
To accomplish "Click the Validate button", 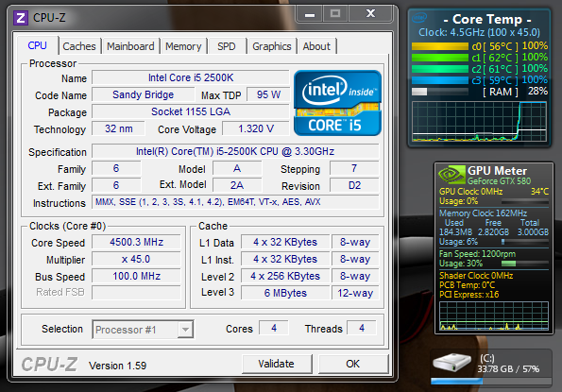I will click(x=277, y=364).
